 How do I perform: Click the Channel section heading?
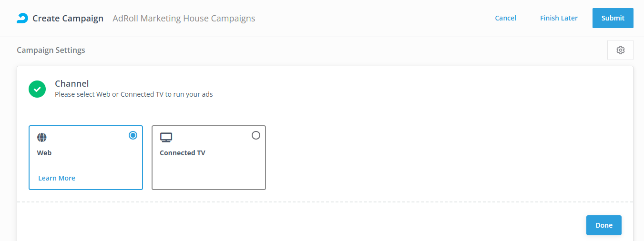point(72,84)
